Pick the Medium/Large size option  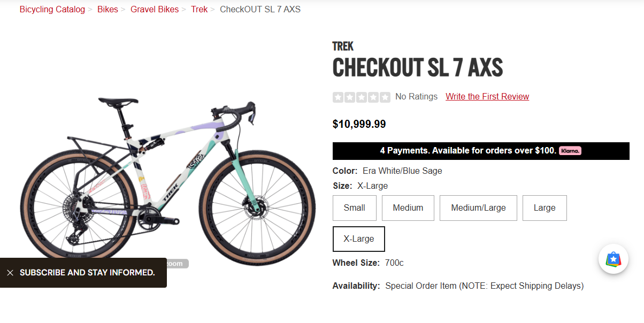(478, 208)
